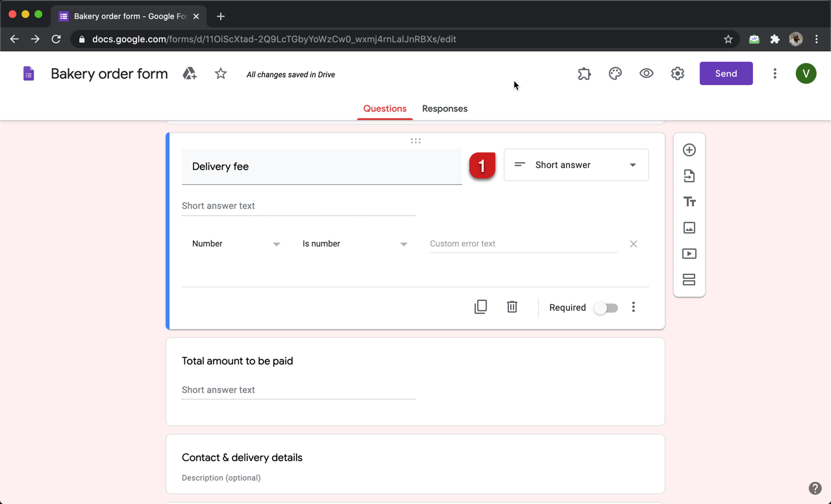Viewport: 831px width, 504px height.
Task: Add a video to the form
Action: coord(689,253)
